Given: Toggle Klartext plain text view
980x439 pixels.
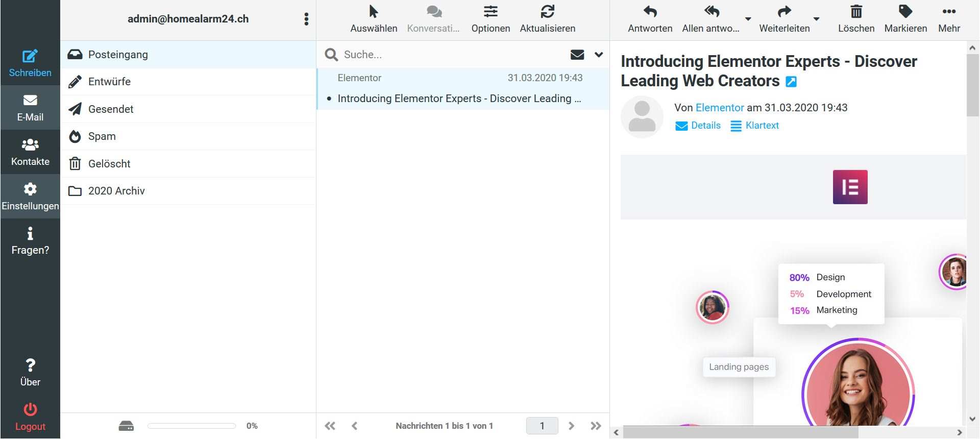Looking at the screenshot, I should pyautogui.click(x=755, y=126).
